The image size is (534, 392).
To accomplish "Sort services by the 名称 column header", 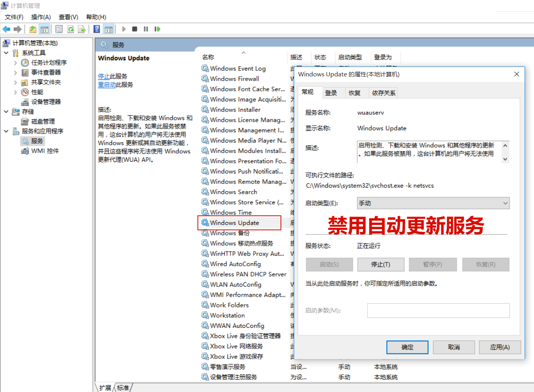I will 208,57.
